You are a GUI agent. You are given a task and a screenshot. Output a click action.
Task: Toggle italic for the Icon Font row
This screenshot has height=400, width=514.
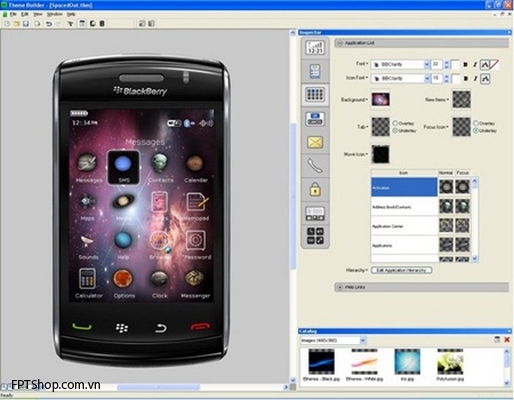coord(475,79)
